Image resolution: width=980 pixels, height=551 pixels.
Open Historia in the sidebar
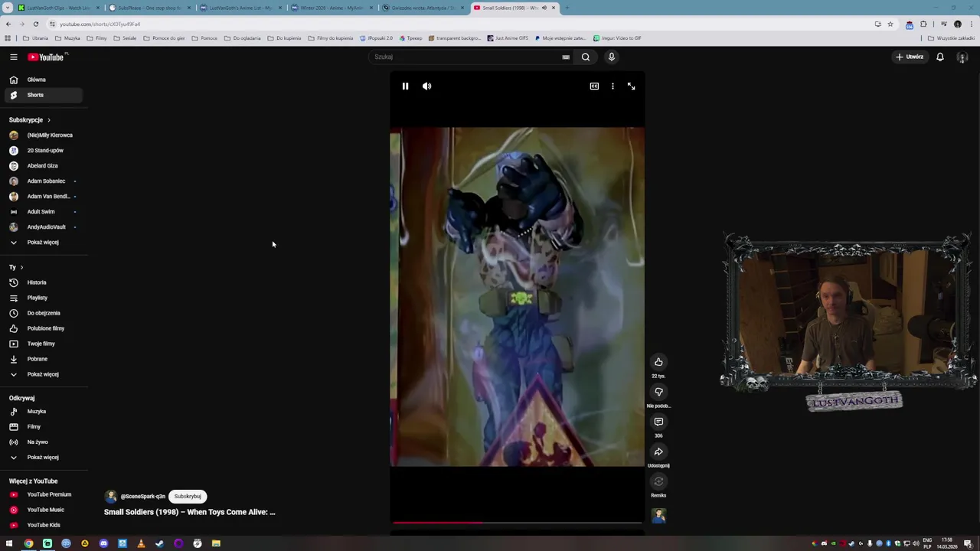click(42, 282)
